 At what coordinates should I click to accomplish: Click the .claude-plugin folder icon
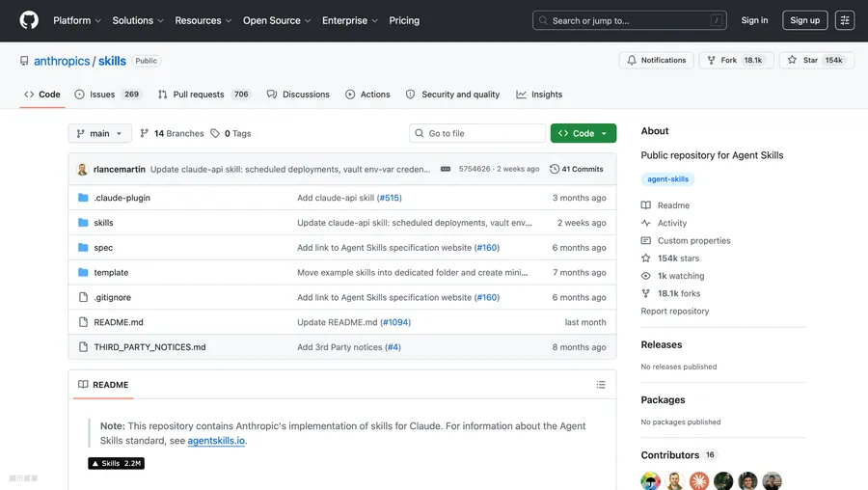(83, 198)
